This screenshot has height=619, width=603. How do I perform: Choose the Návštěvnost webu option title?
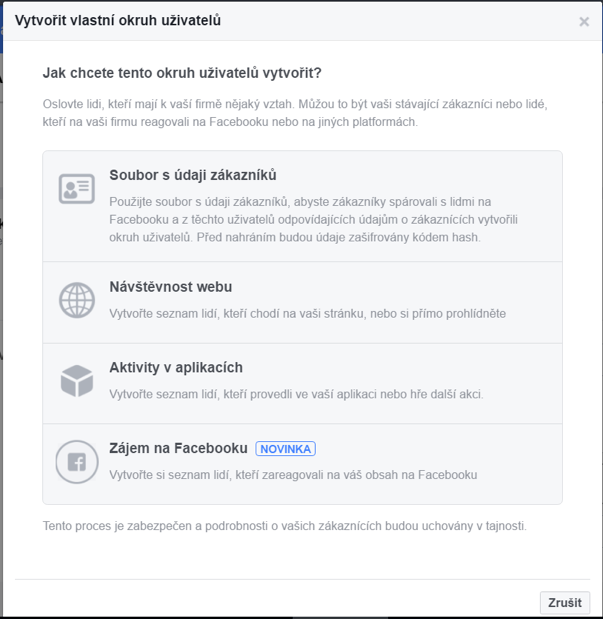coord(171,287)
